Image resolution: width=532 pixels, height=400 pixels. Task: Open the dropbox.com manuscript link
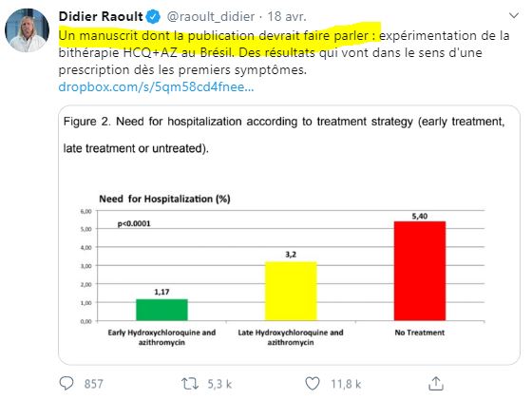pos(156,86)
